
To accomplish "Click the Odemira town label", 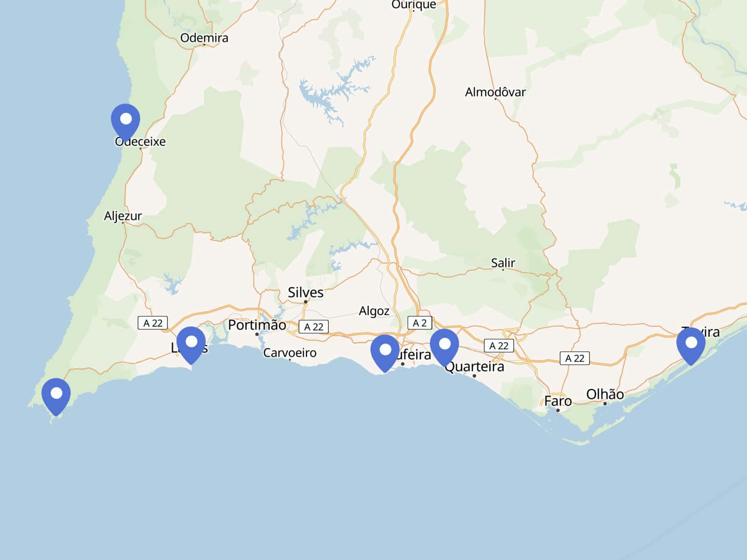I will (x=204, y=37).
